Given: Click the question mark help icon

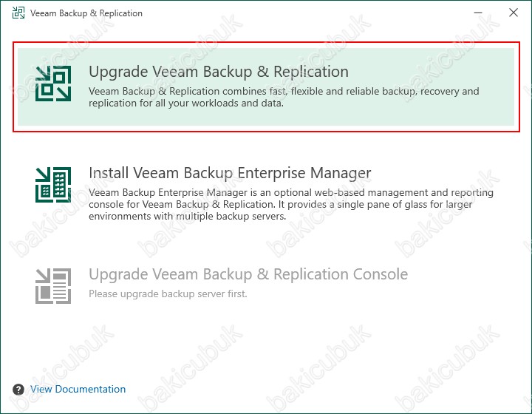Looking at the screenshot, I should [x=18, y=389].
